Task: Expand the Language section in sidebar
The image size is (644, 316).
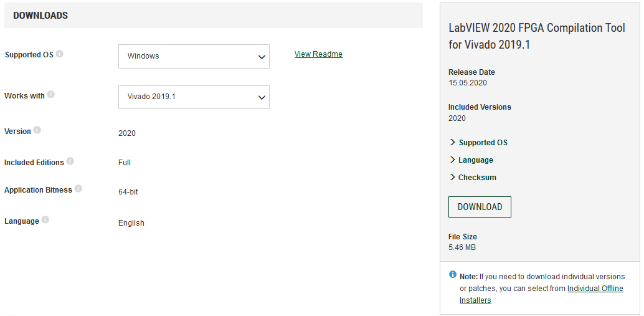Action: pyautogui.click(x=471, y=160)
